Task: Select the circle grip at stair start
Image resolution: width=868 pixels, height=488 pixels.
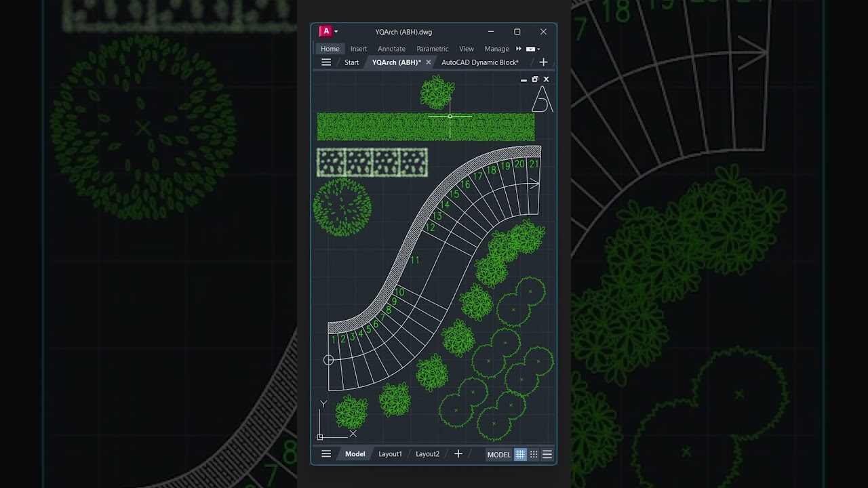Action: coord(329,361)
